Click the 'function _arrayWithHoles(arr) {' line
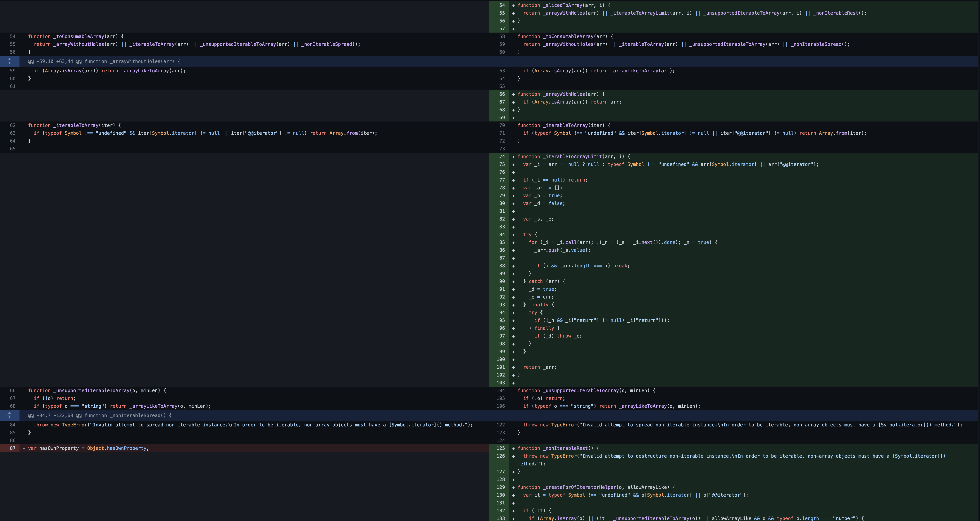 pos(561,94)
